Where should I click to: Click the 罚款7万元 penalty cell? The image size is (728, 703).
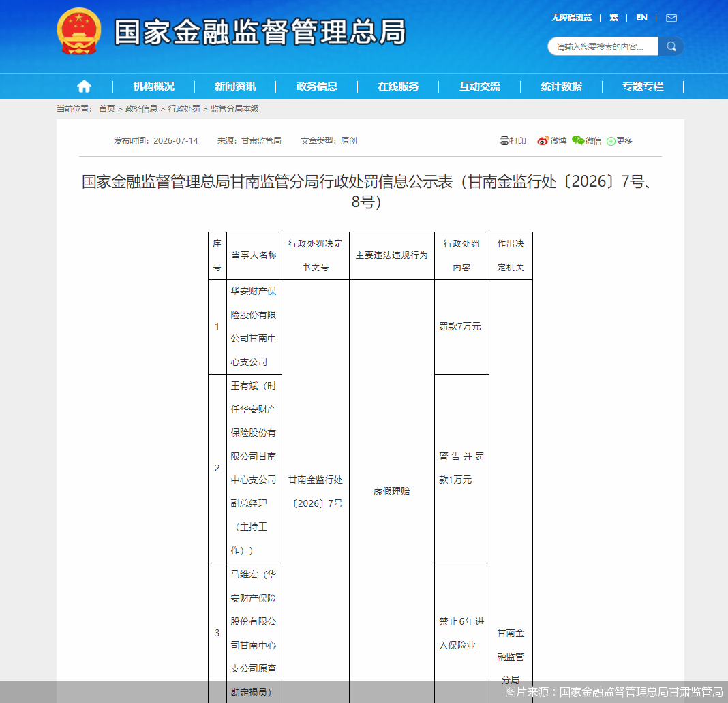pos(461,327)
